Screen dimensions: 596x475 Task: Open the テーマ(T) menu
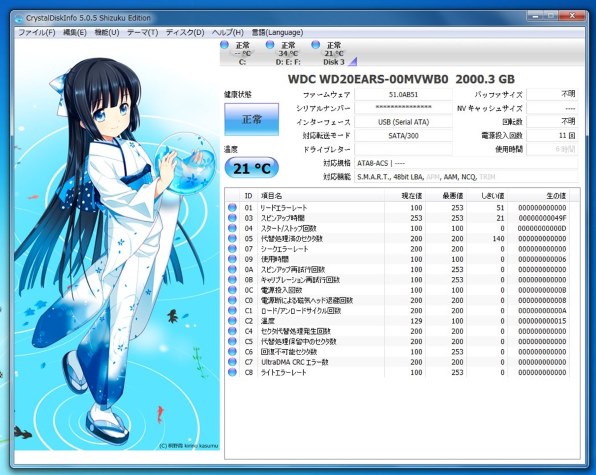coord(143,33)
